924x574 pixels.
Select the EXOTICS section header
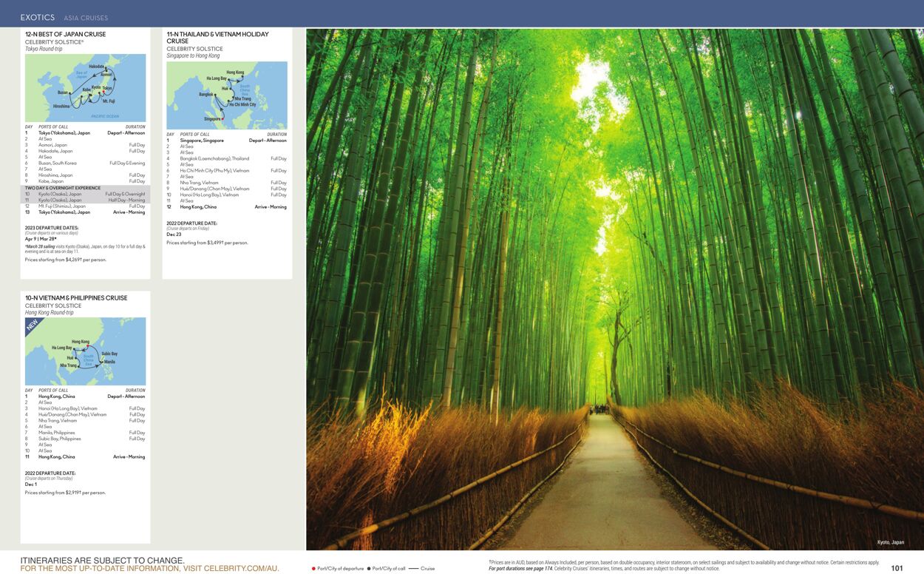pyautogui.click(x=37, y=17)
